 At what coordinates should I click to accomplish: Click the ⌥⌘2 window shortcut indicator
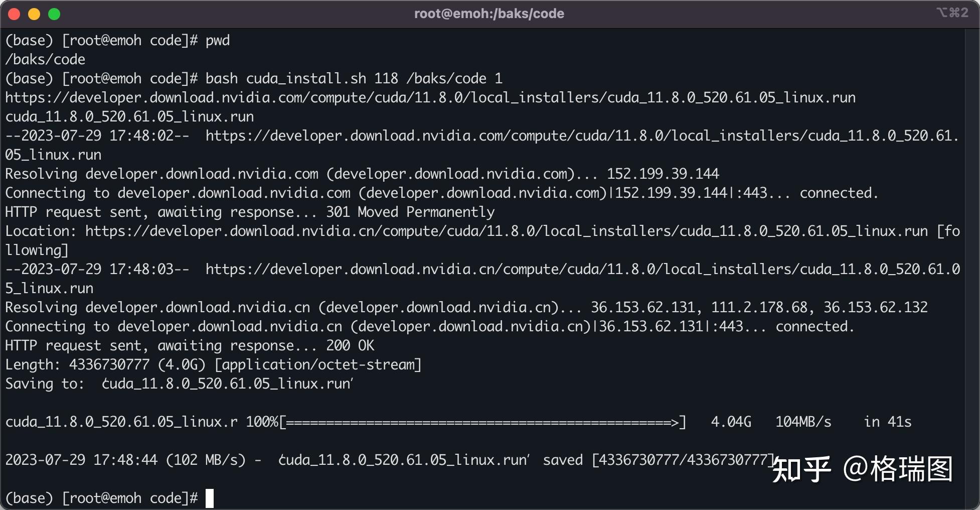[952, 13]
